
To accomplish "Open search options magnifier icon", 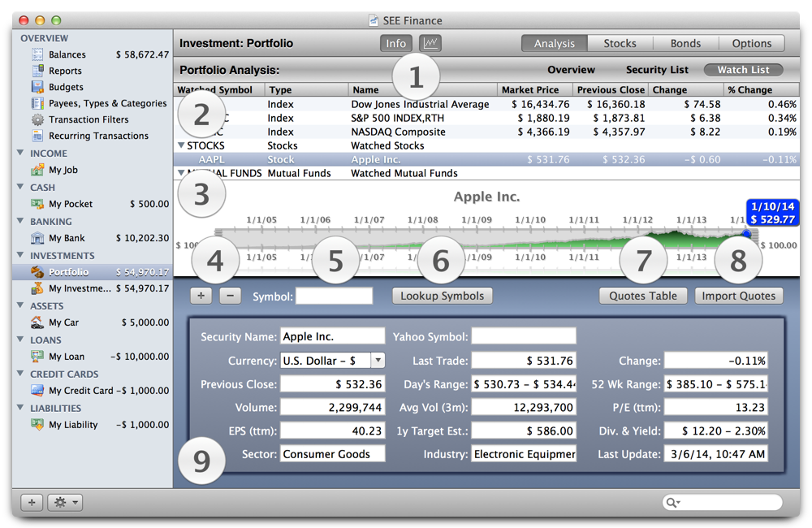I will point(672,502).
